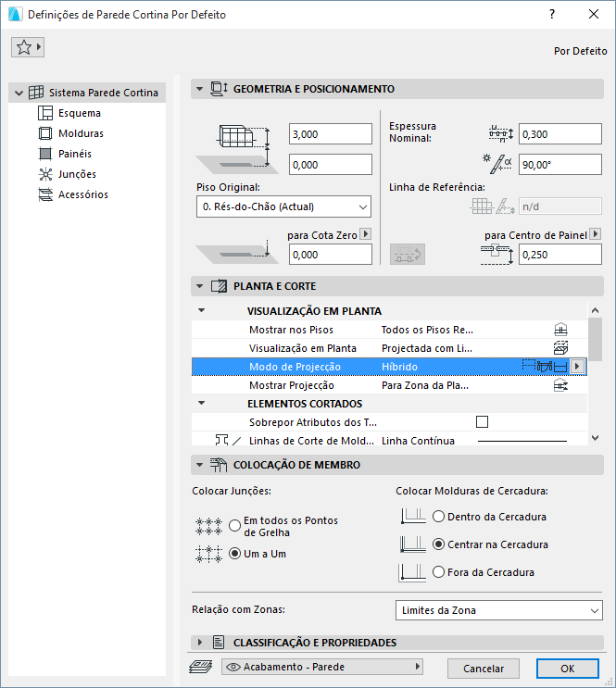Screen dimensions: 616x688
Task: Collapse the Visualização em Planta group
Action: [202, 310]
